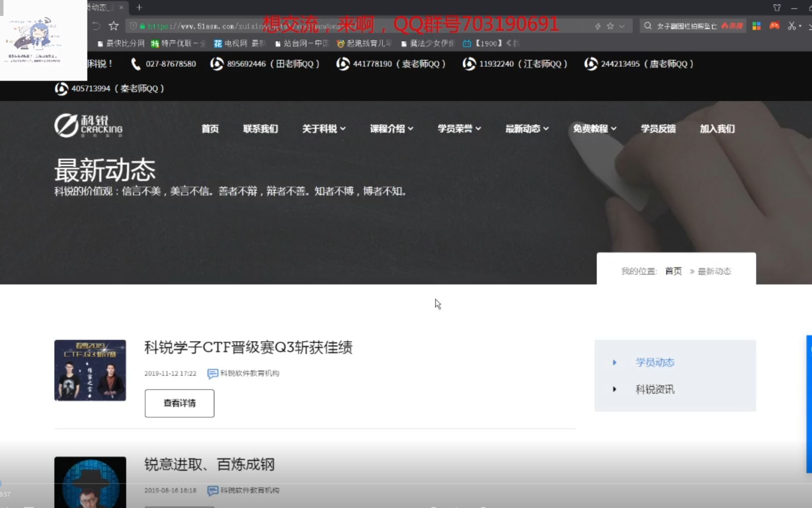Click QQ icon for 244213495 唐老师
The height and width of the screenshot is (508, 812).
coord(591,64)
